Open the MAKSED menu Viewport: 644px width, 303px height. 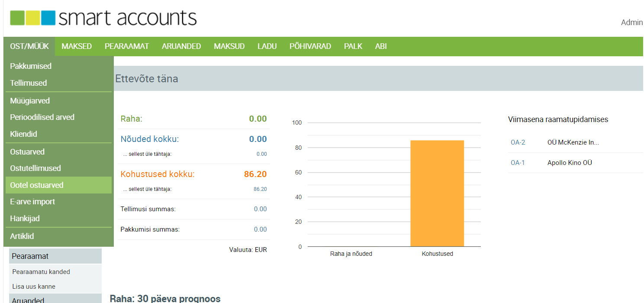[x=77, y=46]
